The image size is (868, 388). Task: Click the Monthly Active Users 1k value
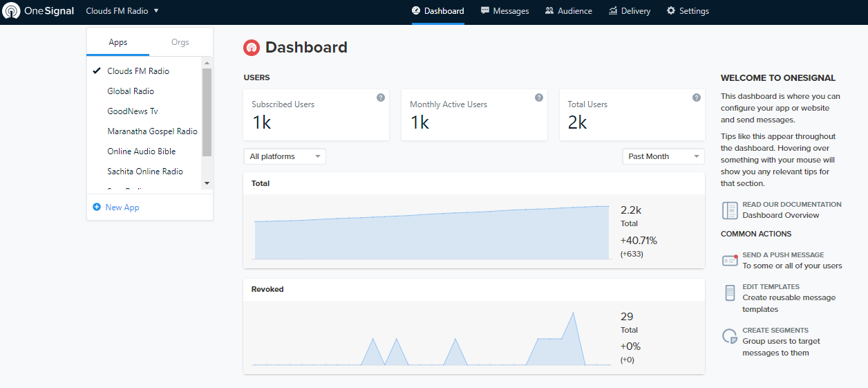419,122
